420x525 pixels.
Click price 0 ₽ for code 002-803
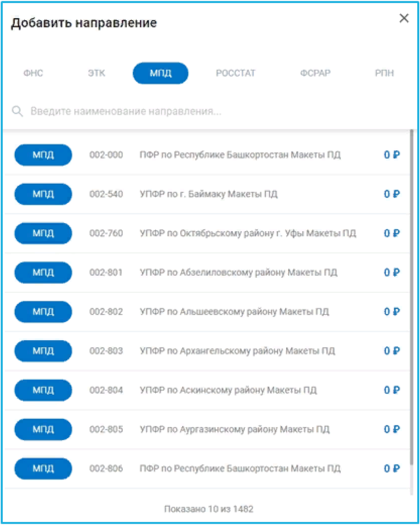pos(392,351)
